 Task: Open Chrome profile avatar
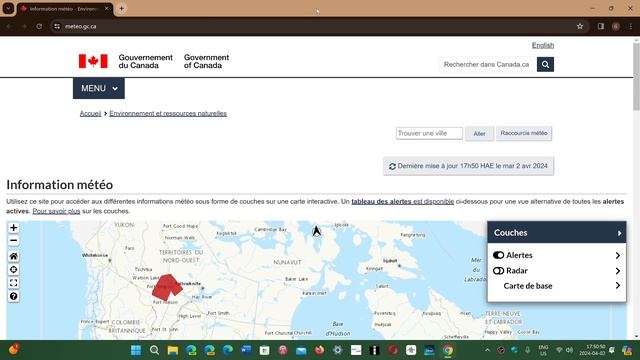coord(616,27)
